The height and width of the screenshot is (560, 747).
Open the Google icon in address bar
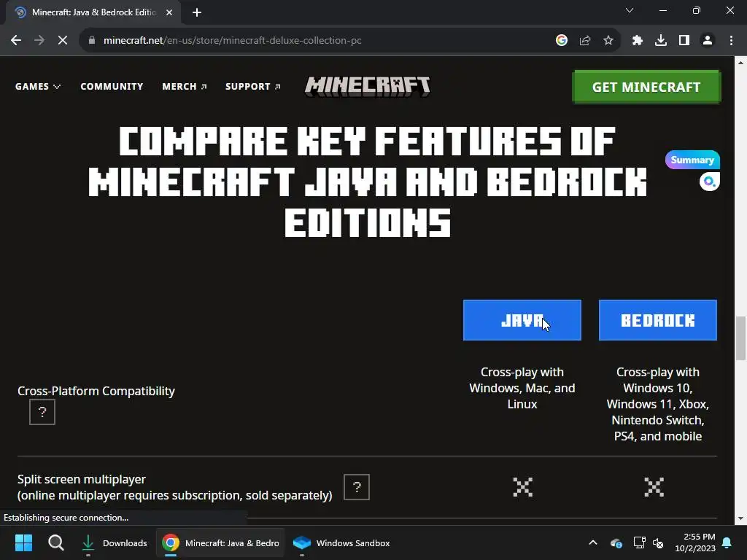pyautogui.click(x=562, y=41)
